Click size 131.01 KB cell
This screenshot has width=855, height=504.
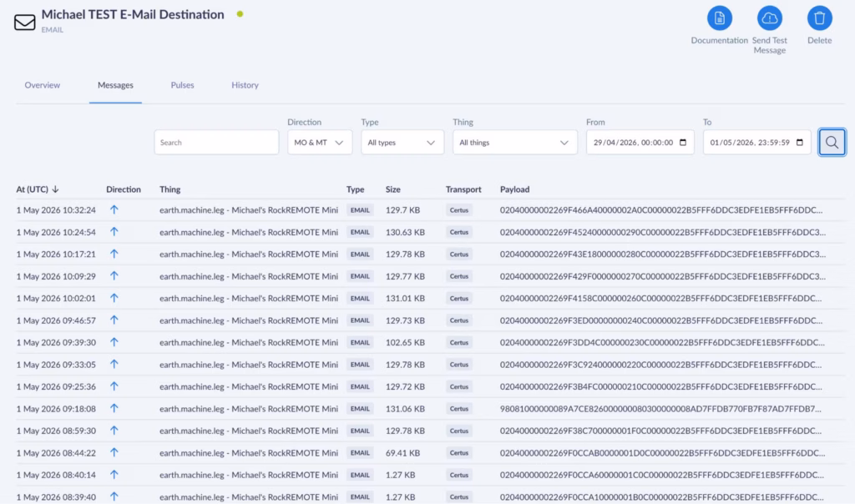point(405,298)
